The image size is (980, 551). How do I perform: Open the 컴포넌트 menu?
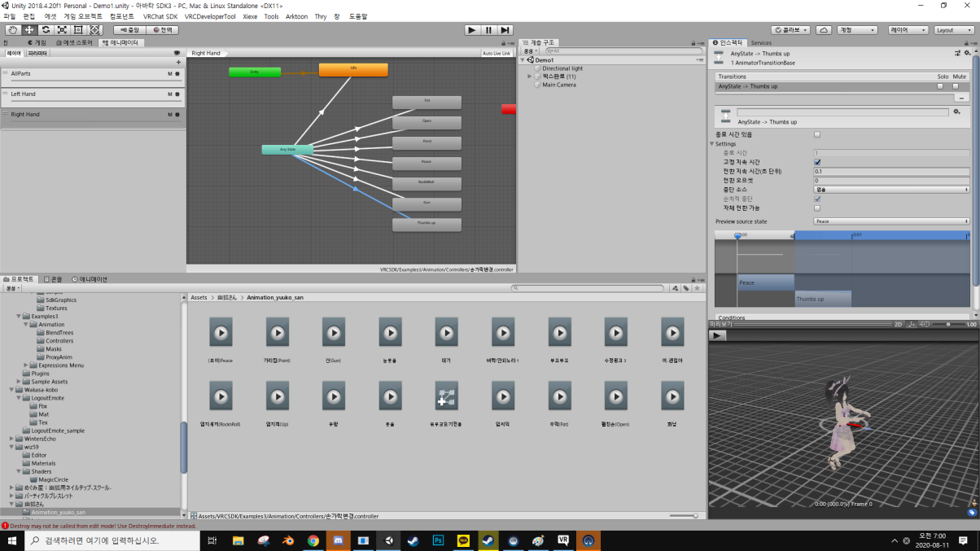(x=122, y=16)
